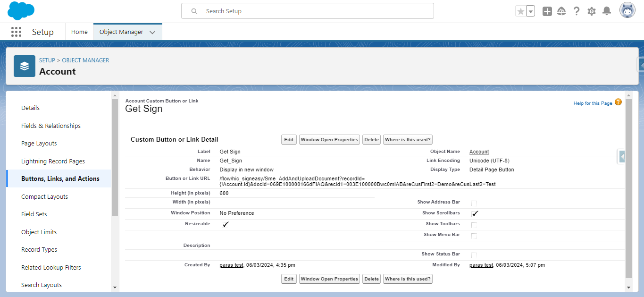Viewport: 644px width, 297px height.
Task: Click the height value '600'
Action: tap(224, 193)
